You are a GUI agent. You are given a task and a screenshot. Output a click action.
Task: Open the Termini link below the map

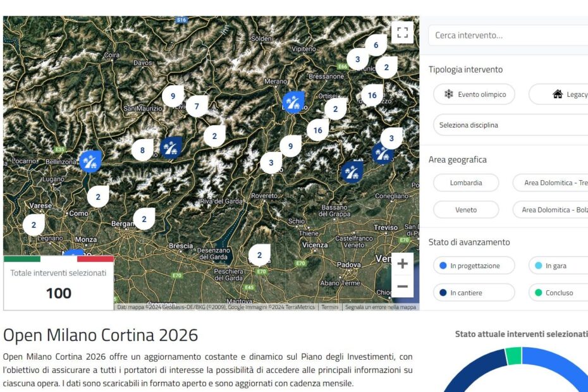click(331, 307)
